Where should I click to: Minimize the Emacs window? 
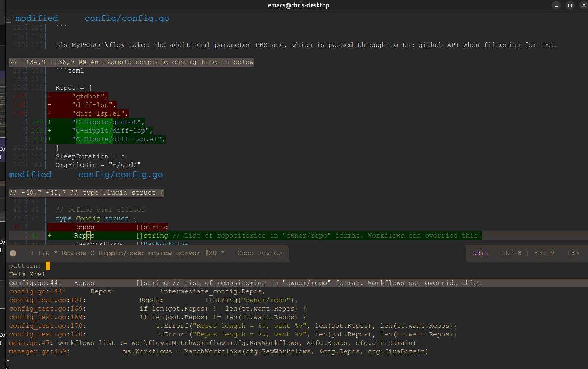pos(556,5)
